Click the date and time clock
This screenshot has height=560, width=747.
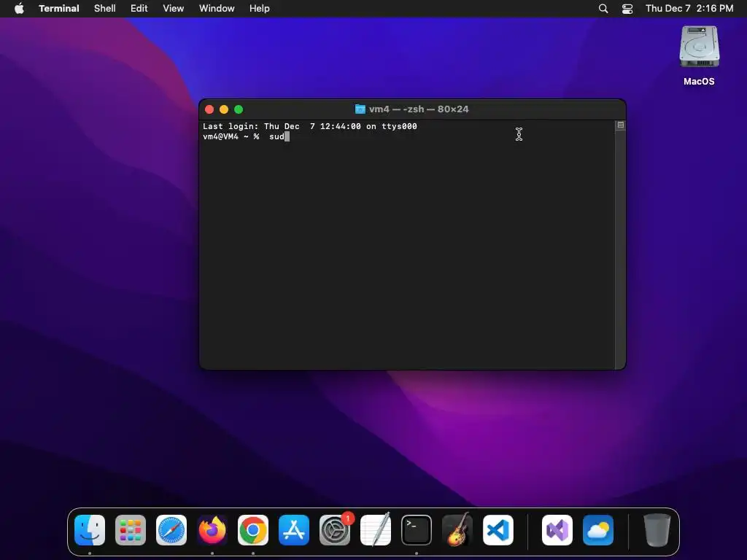pyautogui.click(x=689, y=9)
